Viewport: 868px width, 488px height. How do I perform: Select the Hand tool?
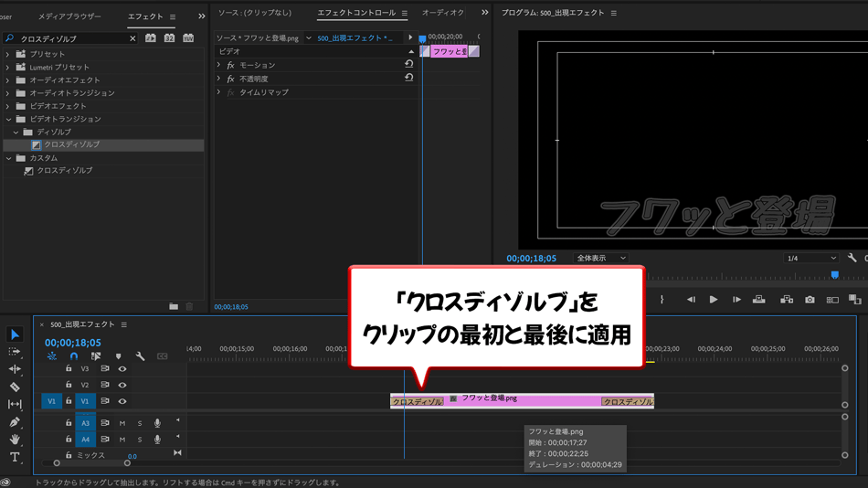coord(15,440)
